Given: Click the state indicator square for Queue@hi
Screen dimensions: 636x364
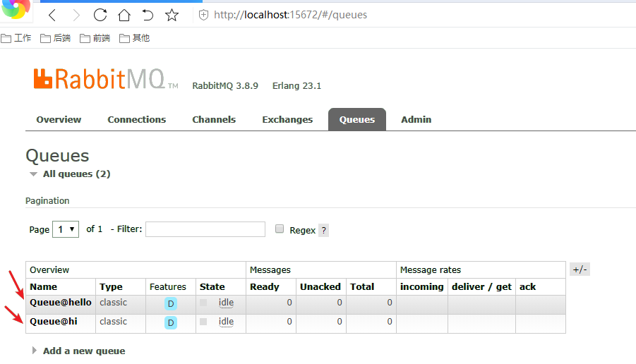Looking at the screenshot, I should click(203, 322).
